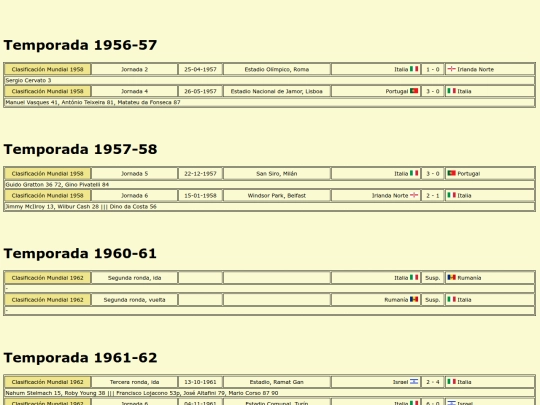Click Portugal flag in the 22-12-1957 match row
Screen dimensions: 540x405
[x=451, y=173]
